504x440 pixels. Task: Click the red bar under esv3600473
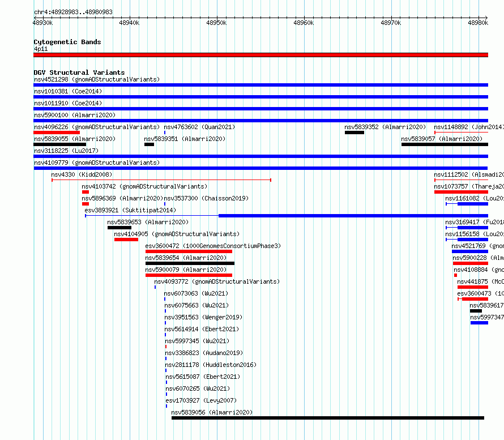(x=475, y=299)
